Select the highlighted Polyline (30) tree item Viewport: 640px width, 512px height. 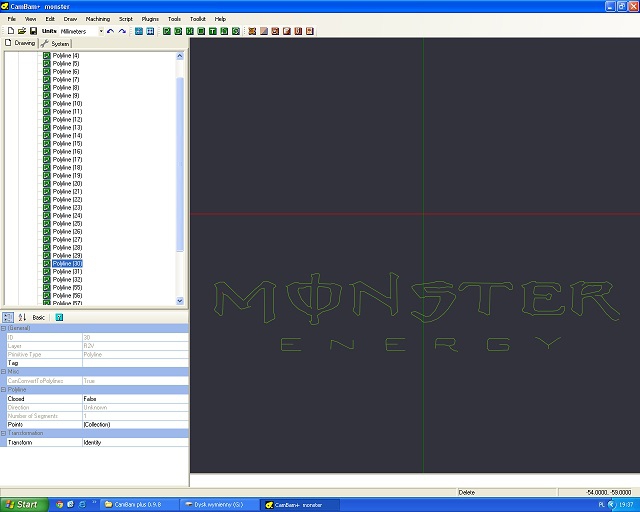click(67, 263)
